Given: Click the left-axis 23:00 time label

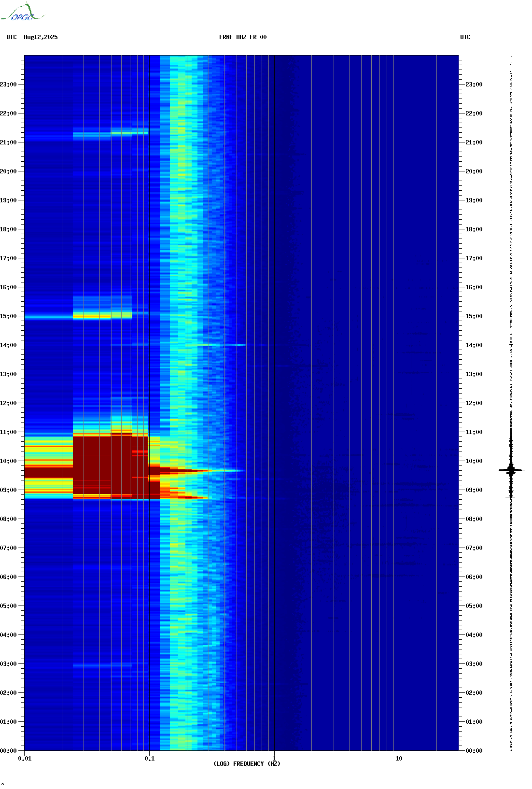Looking at the screenshot, I should point(8,85).
